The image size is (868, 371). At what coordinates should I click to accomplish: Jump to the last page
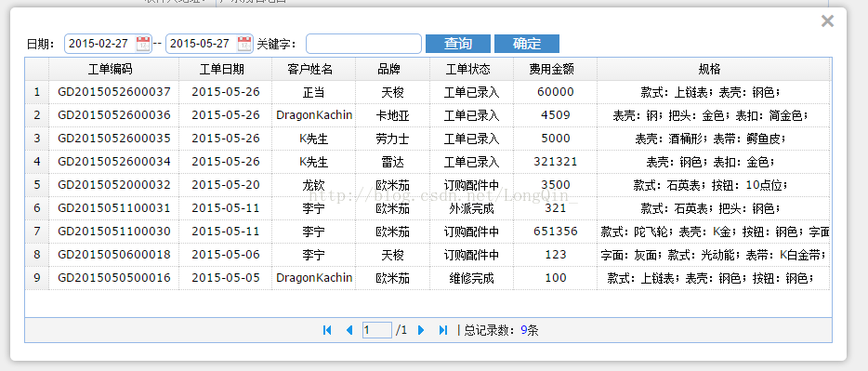443,331
